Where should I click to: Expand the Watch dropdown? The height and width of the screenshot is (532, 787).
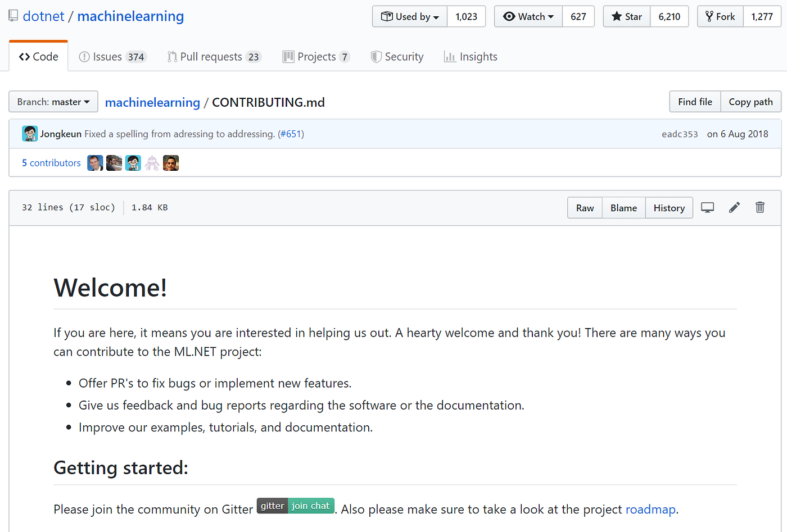(528, 16)
